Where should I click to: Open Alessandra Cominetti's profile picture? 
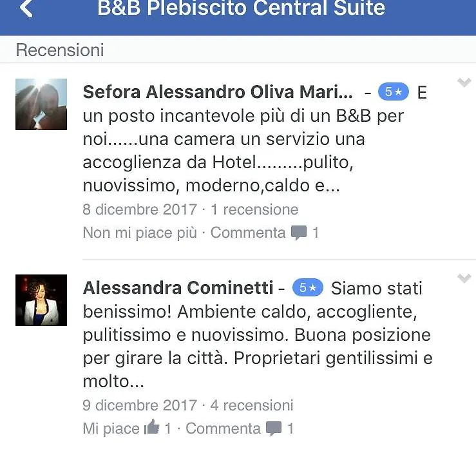[x=41, y=300]
